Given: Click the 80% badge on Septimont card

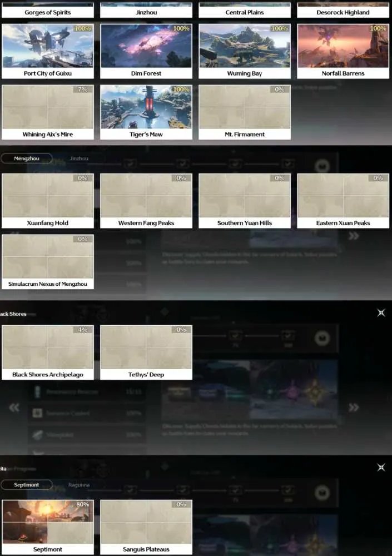Looking at the screenshot, I should click(x=83, y=504).
